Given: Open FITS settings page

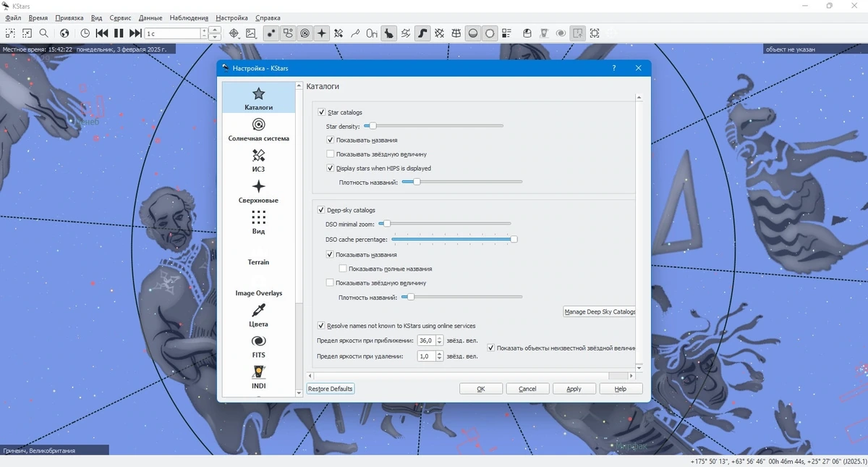Looking at the screenshot, I should click(258, 347).
